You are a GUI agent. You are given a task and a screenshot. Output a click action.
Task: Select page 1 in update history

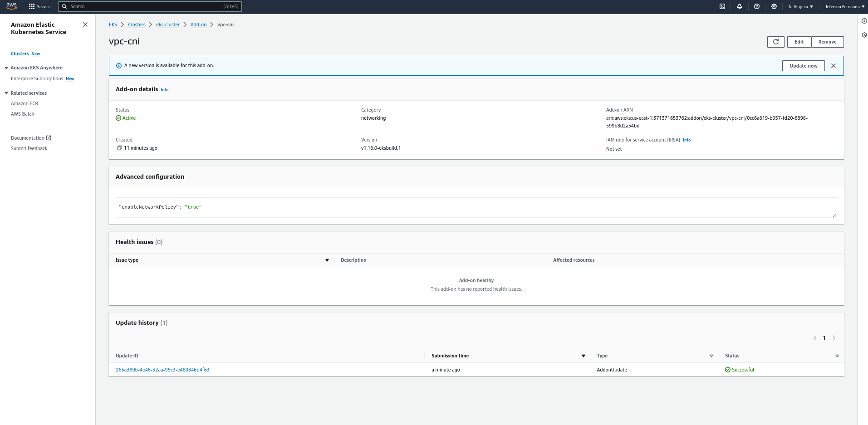(x=824, y=338)
